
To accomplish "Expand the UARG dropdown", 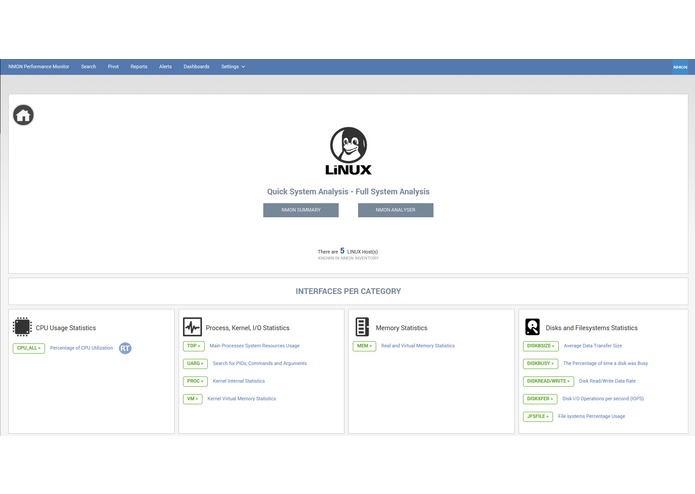I will coord(195,364).
